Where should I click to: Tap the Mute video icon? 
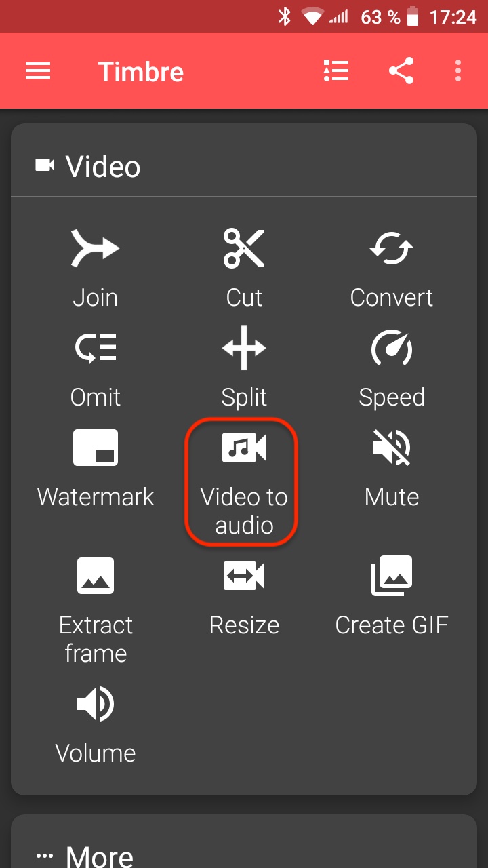click(x=392, y=469)
